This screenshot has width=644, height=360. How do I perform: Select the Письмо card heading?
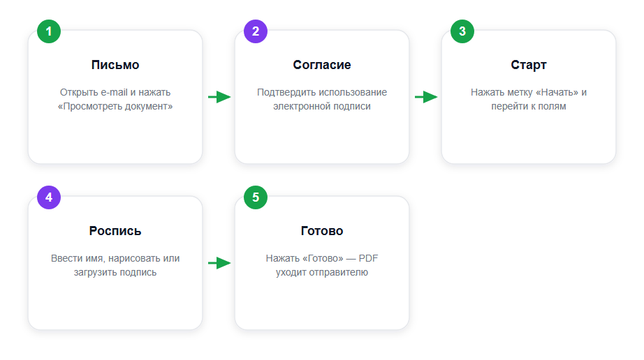point(115,65)
